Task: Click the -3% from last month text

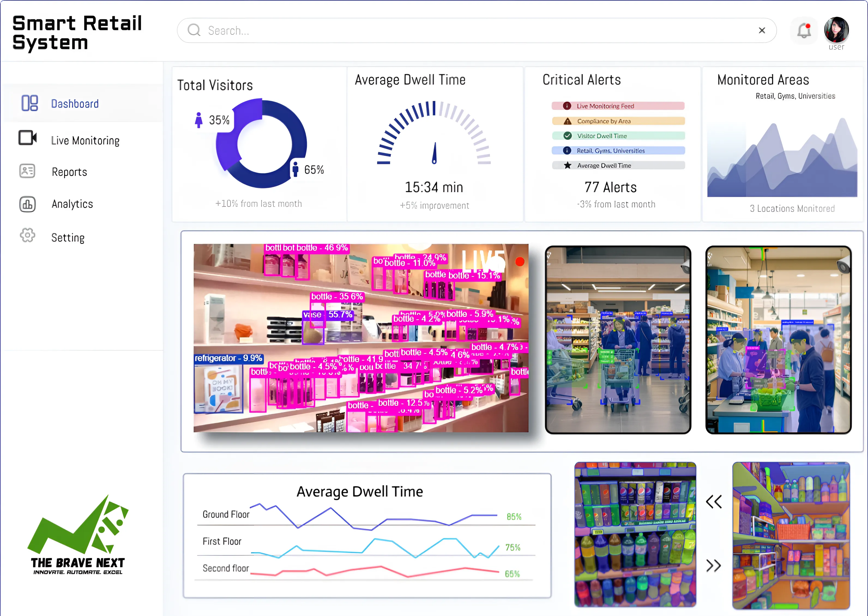Action: pyautogui.click(x=616, y=204)
